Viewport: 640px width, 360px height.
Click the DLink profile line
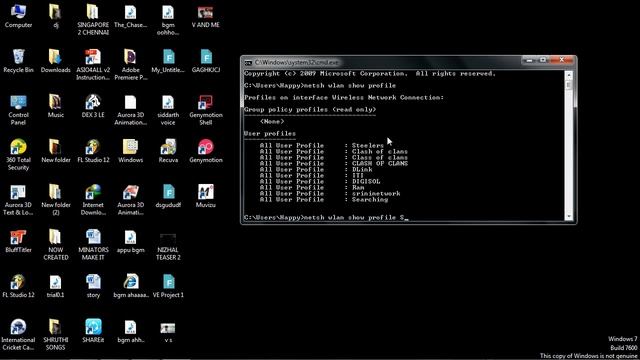pos(316,169)
